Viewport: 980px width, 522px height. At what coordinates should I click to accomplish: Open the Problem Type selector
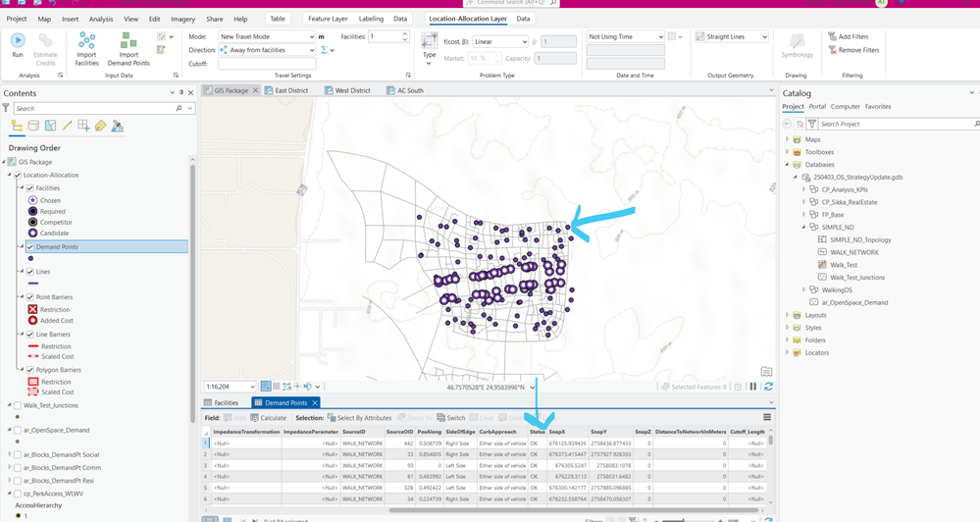pyautogui.click(x=429, y=49)
